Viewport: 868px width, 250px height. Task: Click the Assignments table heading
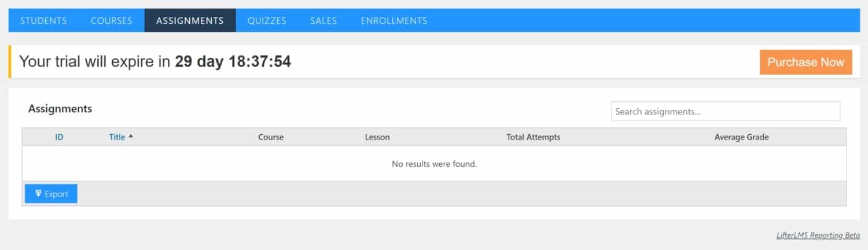click(x=60, y=108)
